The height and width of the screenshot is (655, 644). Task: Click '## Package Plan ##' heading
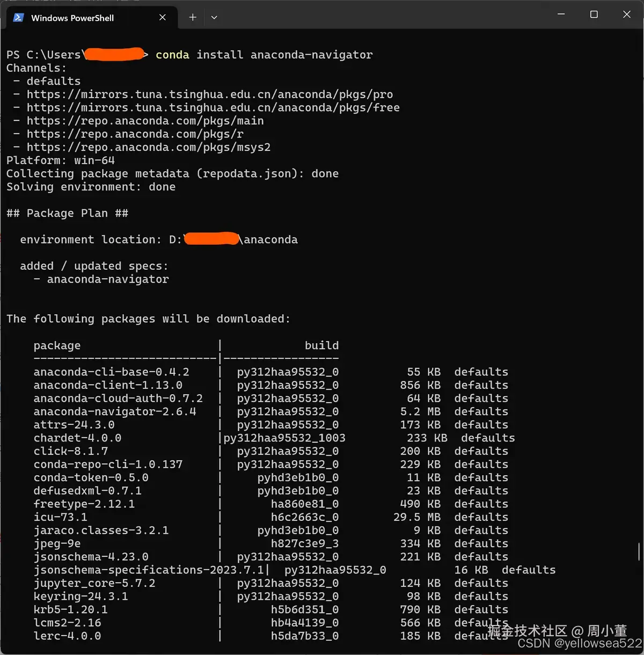(67, 213)
